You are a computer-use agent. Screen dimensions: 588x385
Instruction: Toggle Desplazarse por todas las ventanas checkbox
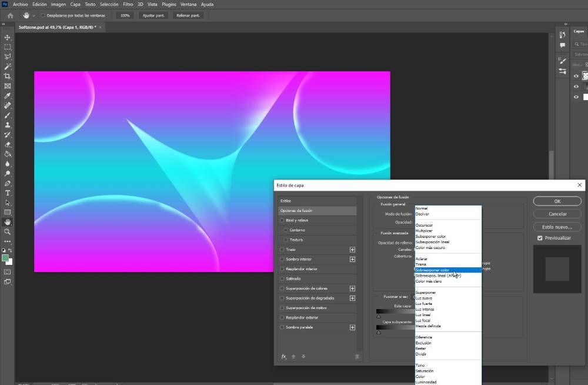click(x=43, y=16)
